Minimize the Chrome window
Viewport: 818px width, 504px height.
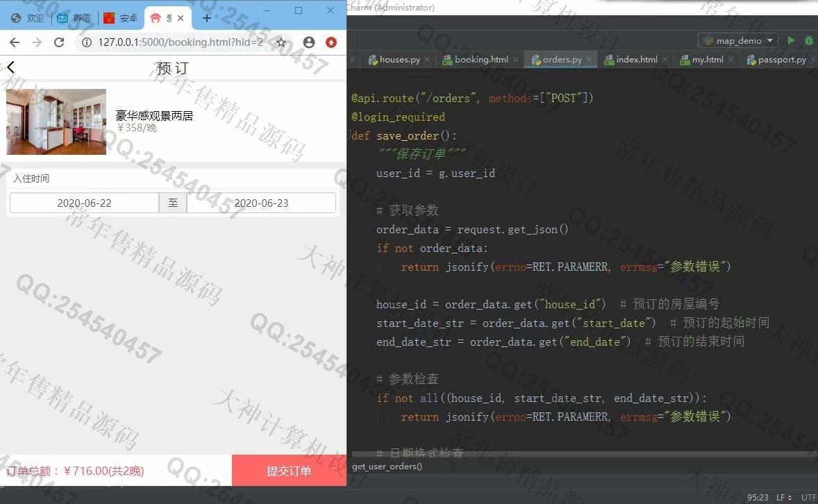pos(267,10)
